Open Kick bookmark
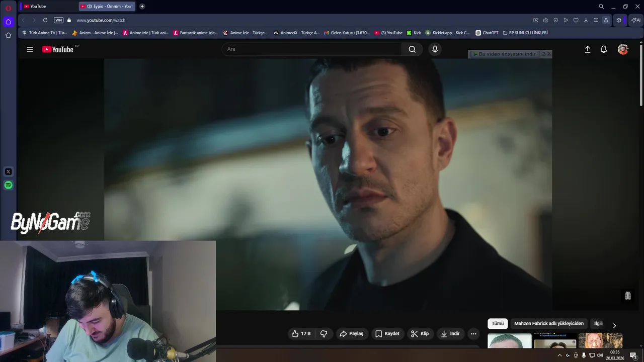The width and height of the screenshot is (644, 362). click(x=414, y=33)
